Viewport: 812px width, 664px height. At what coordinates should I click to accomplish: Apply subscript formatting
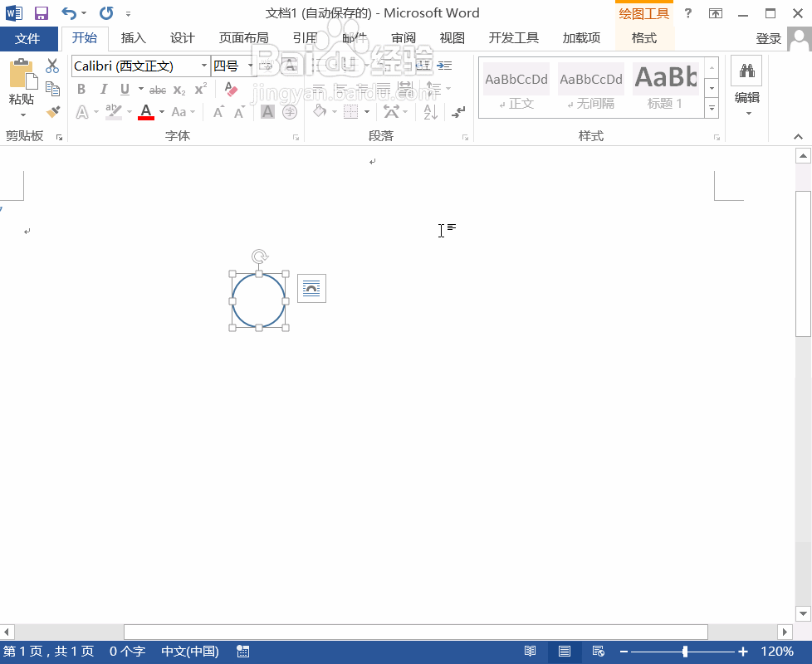[x=178, y=89]
